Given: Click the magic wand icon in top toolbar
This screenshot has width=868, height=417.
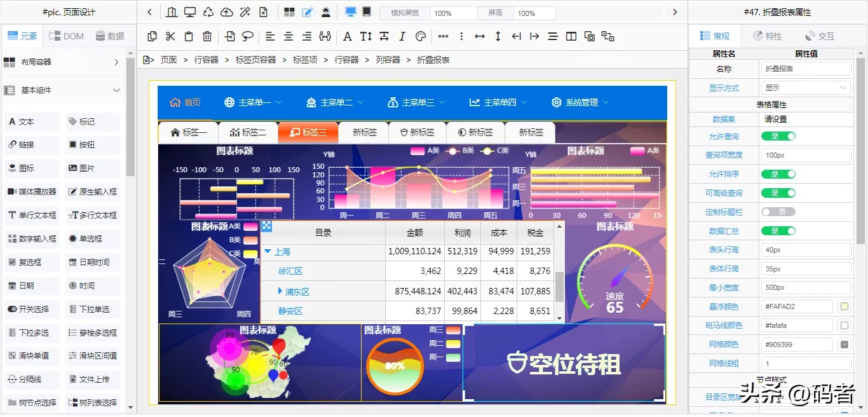Looking at the screenshot, I should coord(245,13).
